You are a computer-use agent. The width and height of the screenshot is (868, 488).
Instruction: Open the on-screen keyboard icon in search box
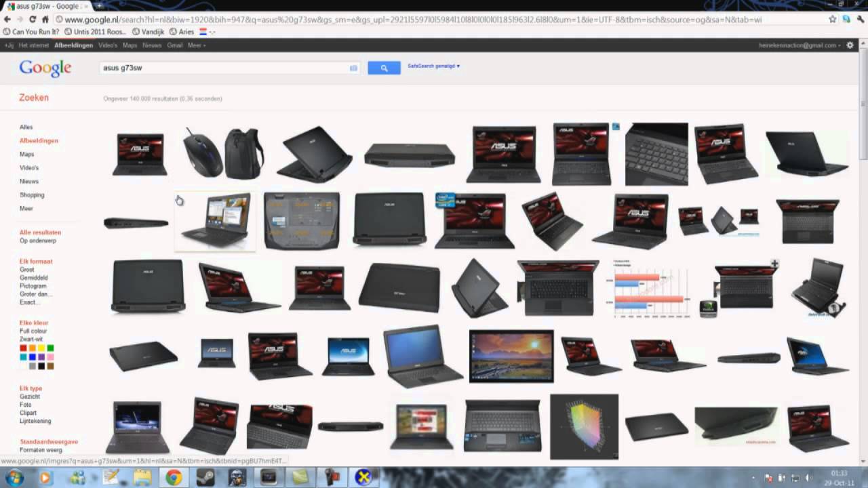353,68
